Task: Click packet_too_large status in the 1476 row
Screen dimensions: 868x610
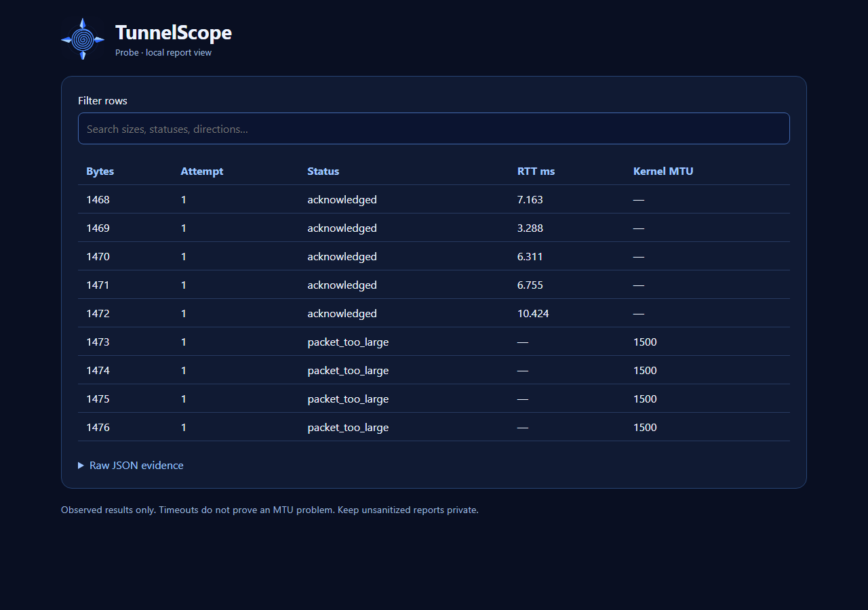Action: click(x=348, y=428)
